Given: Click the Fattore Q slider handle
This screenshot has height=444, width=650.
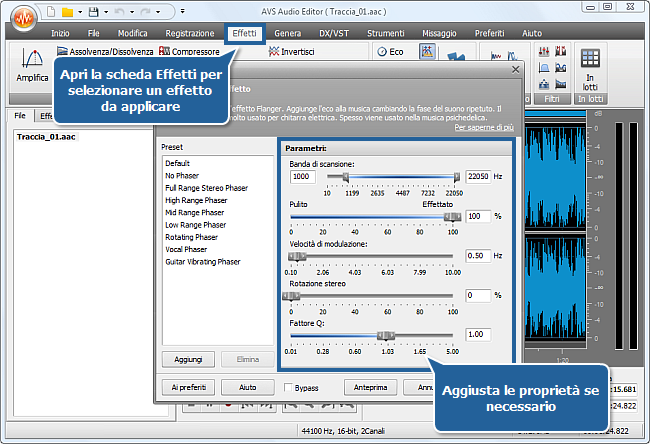Looking at the screenshot, I should [382, 335].
